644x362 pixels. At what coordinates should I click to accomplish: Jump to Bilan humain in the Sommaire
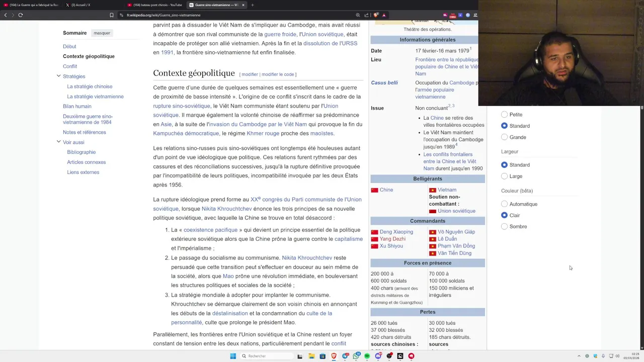[x=77, y=106]
